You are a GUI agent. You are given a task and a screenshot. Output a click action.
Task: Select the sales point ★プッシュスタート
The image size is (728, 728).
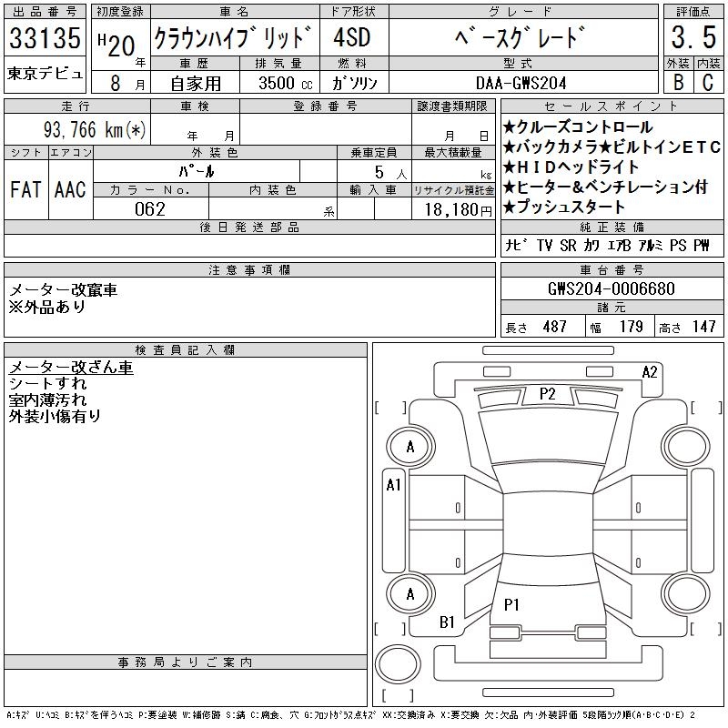click(x=564, y=207)
